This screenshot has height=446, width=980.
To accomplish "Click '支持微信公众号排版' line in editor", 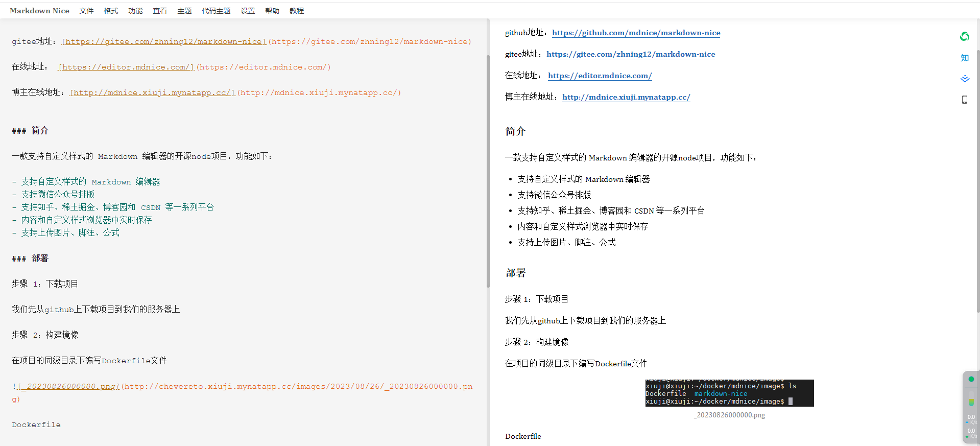I will 54,195.
